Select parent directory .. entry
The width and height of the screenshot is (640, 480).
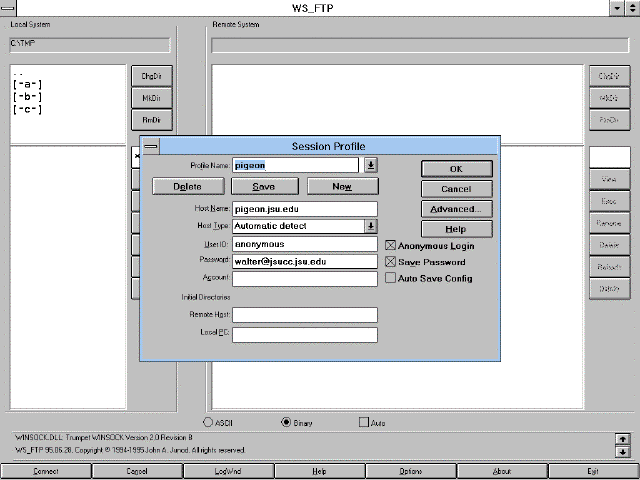tap(18, 74)
